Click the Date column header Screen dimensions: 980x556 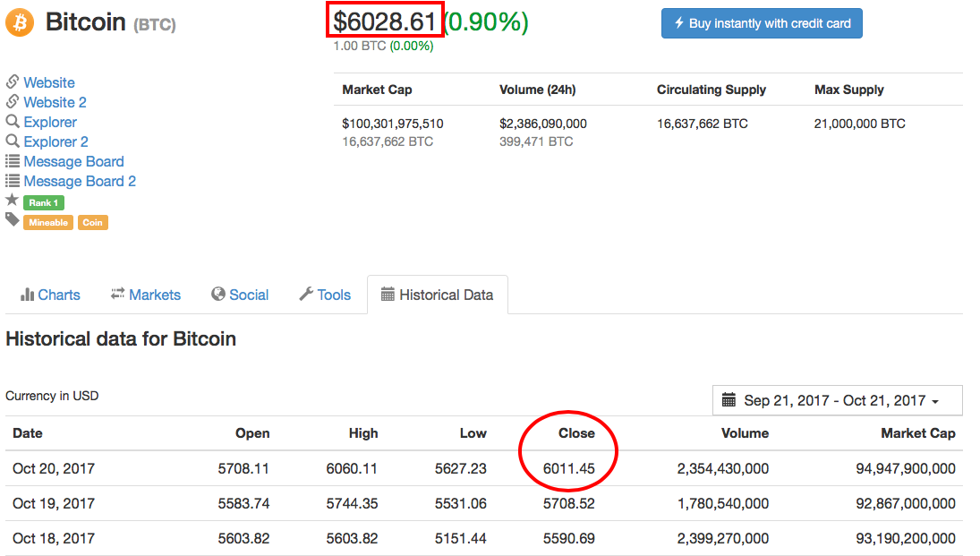pos(28,433)
